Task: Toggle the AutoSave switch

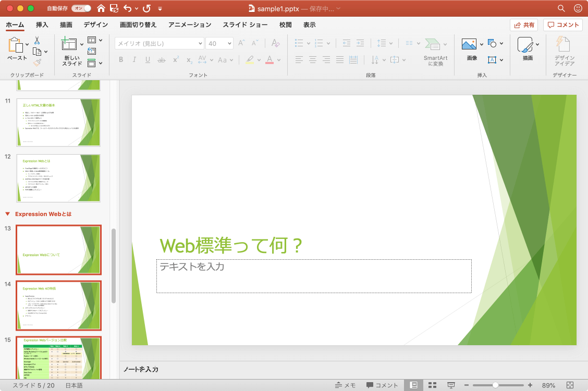Action: pos(81,8)
